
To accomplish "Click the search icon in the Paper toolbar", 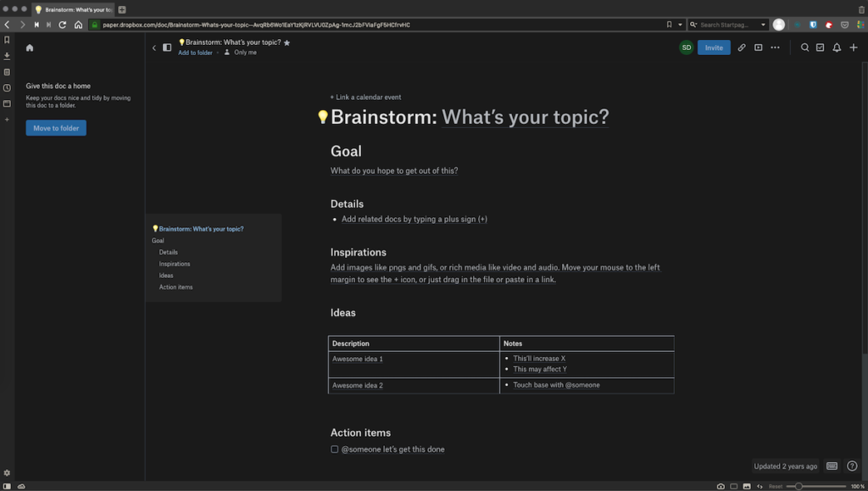I will tap(804, 47).
